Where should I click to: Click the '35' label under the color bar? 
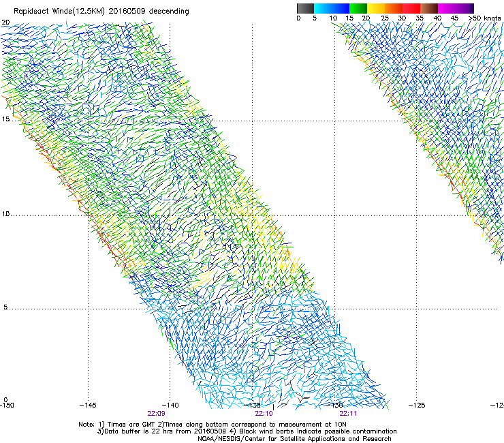(420, 18)
